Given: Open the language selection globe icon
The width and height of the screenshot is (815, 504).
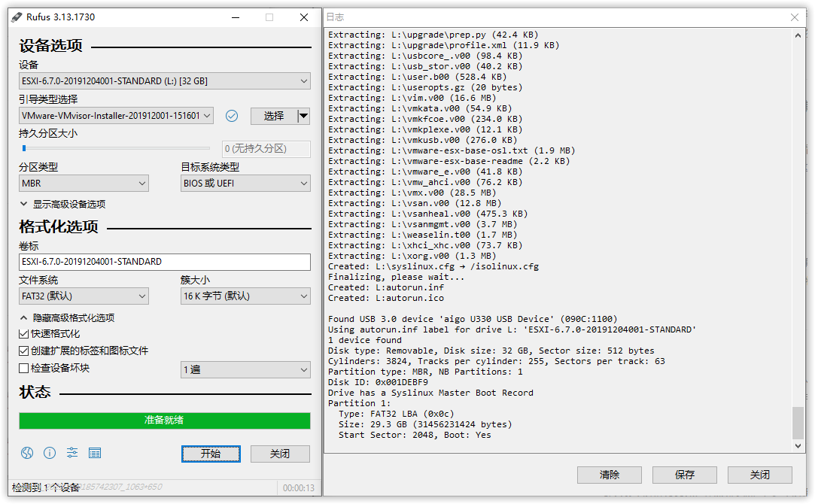Looking at the screenshot, I should pyautogui.click(x=27, y=453).
